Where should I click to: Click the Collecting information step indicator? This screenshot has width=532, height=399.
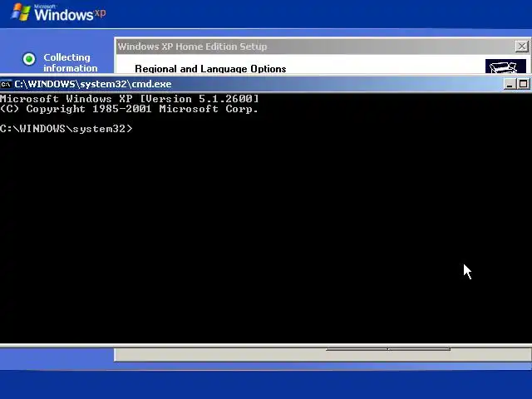tap(29, 59)
